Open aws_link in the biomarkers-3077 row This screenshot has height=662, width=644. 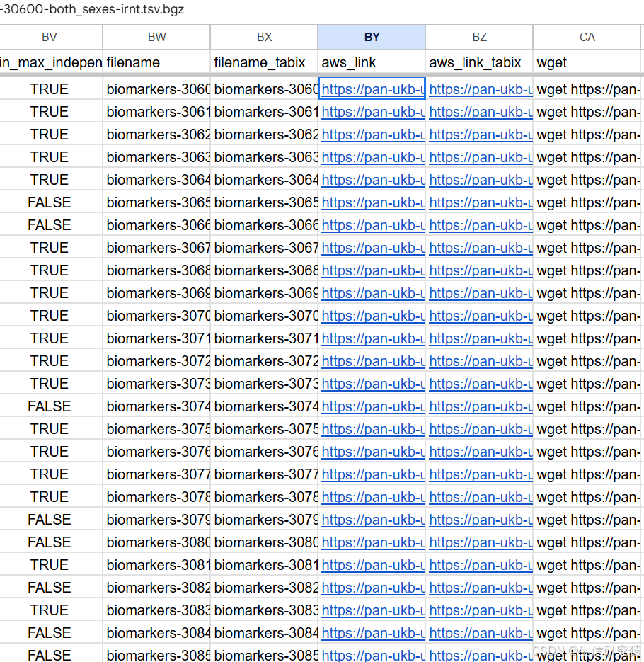coord(373,474)
